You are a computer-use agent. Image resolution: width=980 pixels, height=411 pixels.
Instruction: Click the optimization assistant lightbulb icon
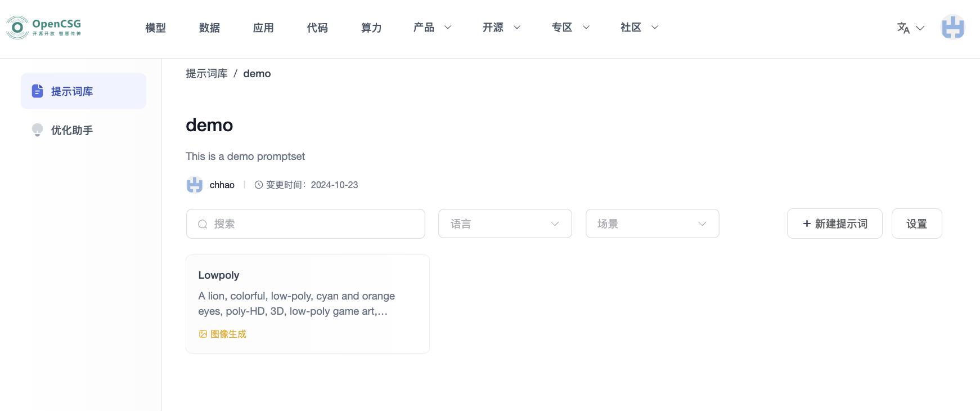tap(37, 130)
